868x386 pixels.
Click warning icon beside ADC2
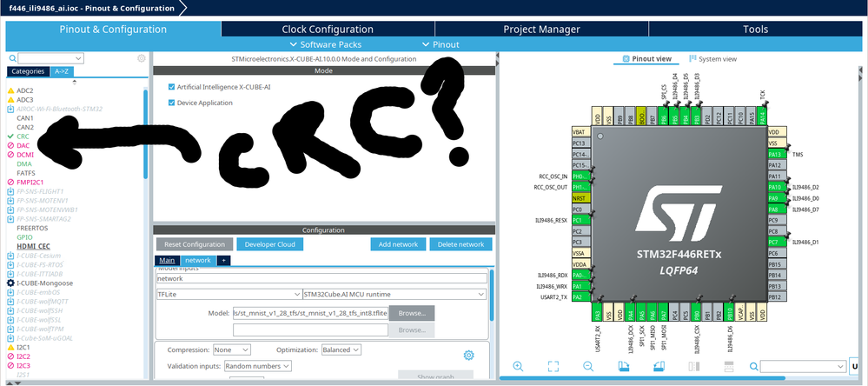pos(10,90)
